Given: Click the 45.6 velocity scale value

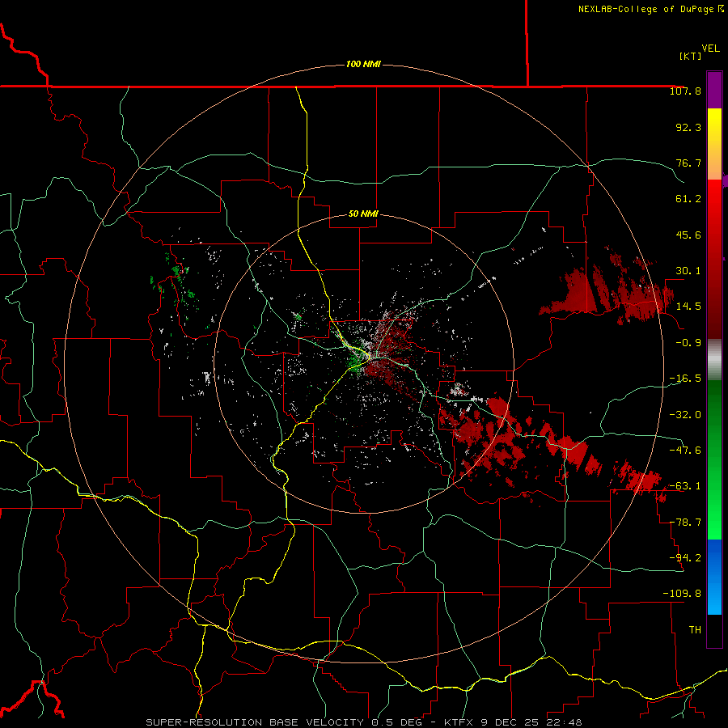Looking at the screenshot, I should (x=688, y=235).
